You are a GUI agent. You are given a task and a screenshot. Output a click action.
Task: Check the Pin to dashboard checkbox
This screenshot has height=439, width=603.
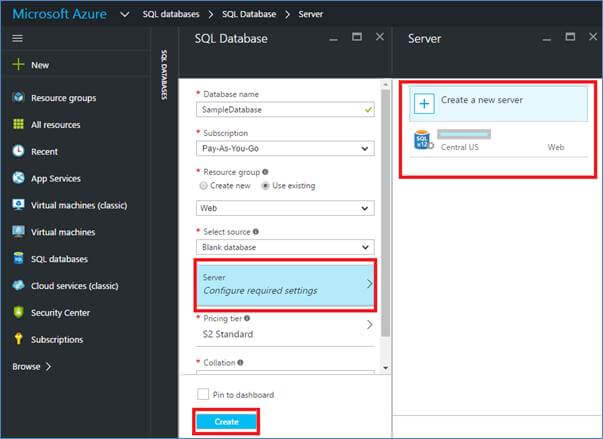(x=203, y=394)
